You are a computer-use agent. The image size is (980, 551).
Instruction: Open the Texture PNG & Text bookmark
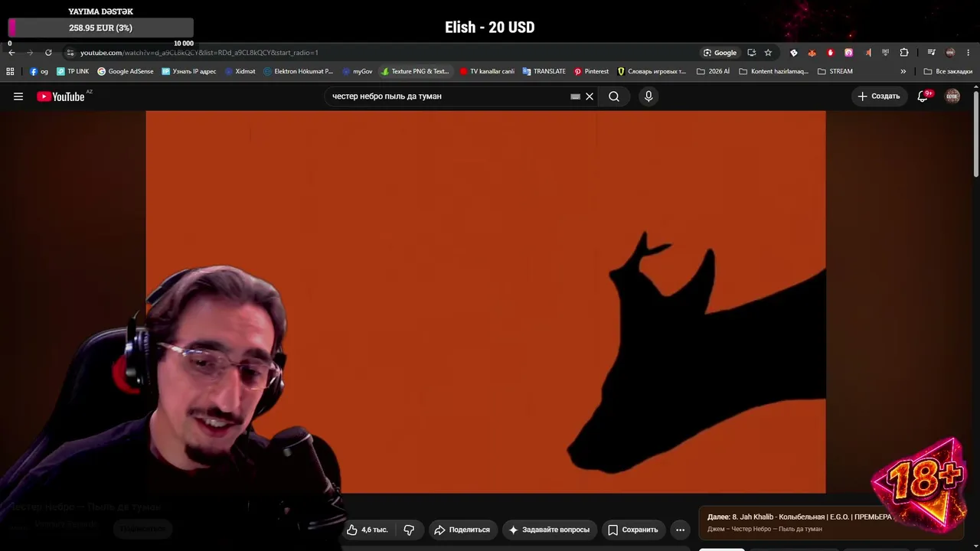[415, 71]
